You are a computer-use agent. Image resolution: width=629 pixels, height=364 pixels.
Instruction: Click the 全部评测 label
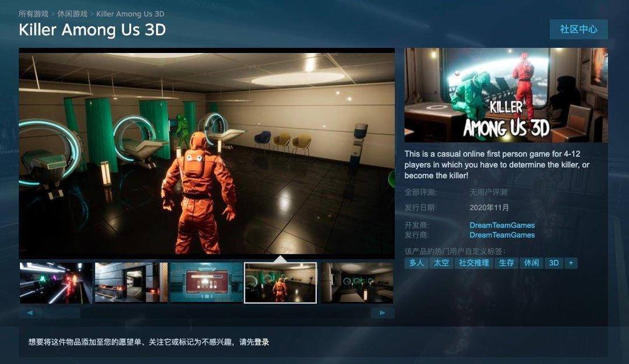[x=420, y=193]
